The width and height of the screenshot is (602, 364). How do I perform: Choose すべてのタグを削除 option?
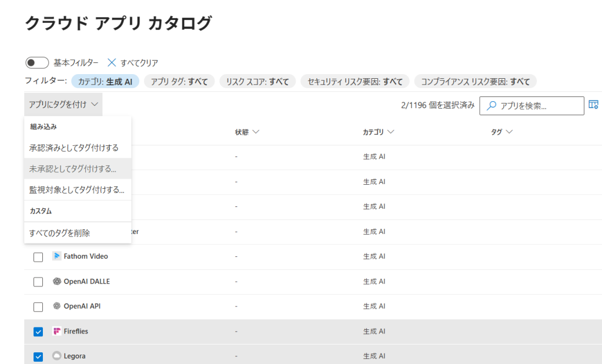pyautogui.click(x=60, y=233)
